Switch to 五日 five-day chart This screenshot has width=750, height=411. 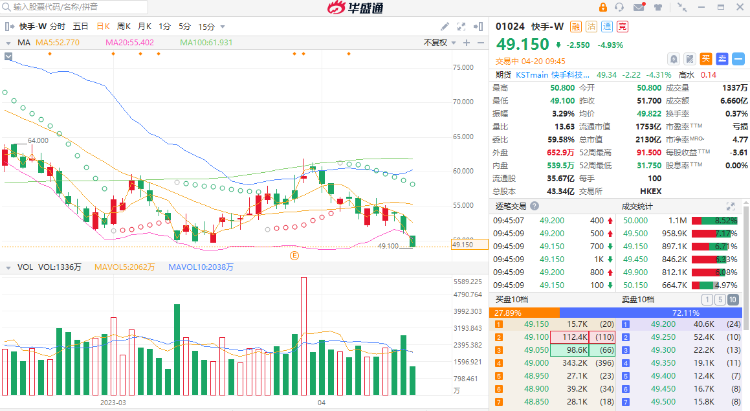coord(80,26)
